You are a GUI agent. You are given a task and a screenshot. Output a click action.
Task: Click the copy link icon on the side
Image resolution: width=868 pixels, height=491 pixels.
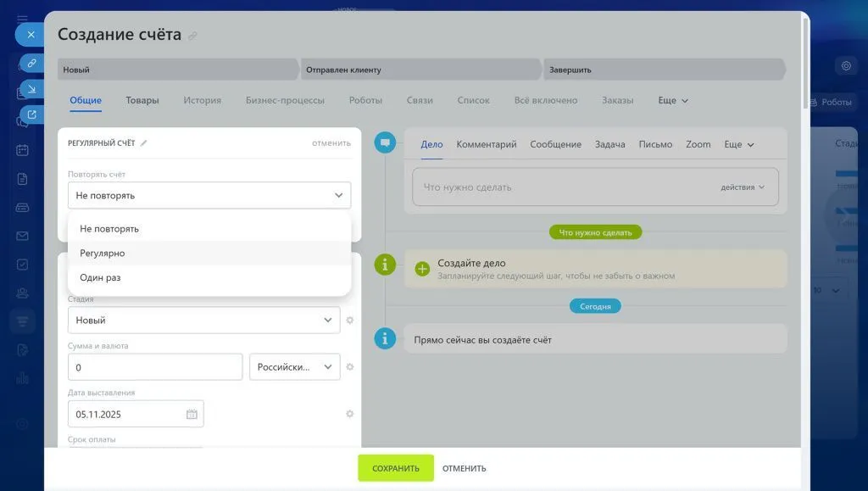31,63
